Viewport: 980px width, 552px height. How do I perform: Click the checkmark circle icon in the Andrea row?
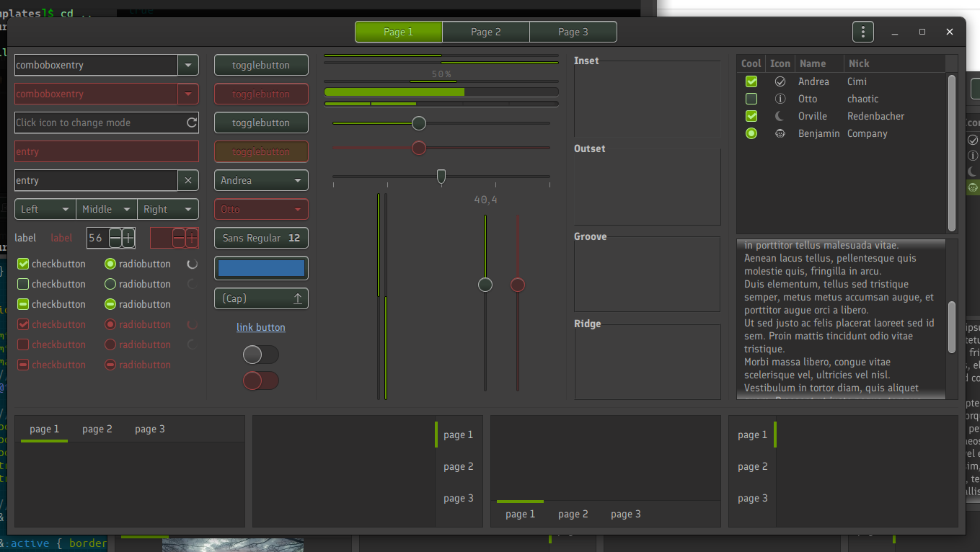780,81
